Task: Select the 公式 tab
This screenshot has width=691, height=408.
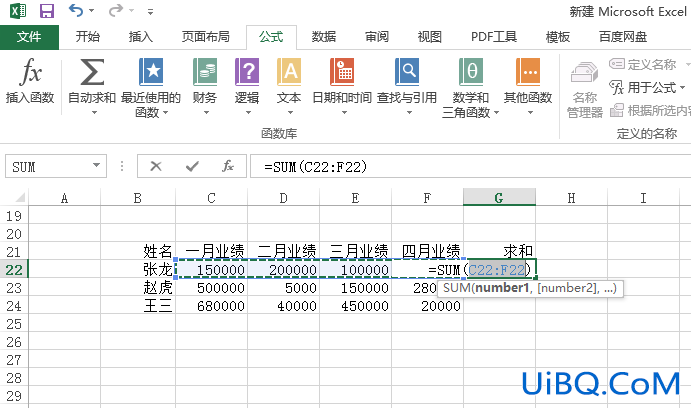Action: coord(271,37)
